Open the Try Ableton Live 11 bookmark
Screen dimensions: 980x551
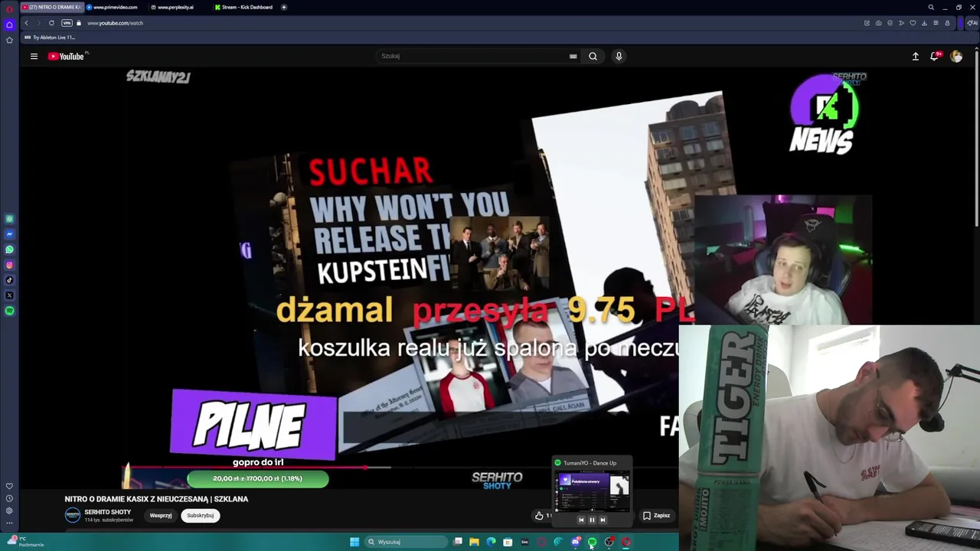tap(50, 37)
